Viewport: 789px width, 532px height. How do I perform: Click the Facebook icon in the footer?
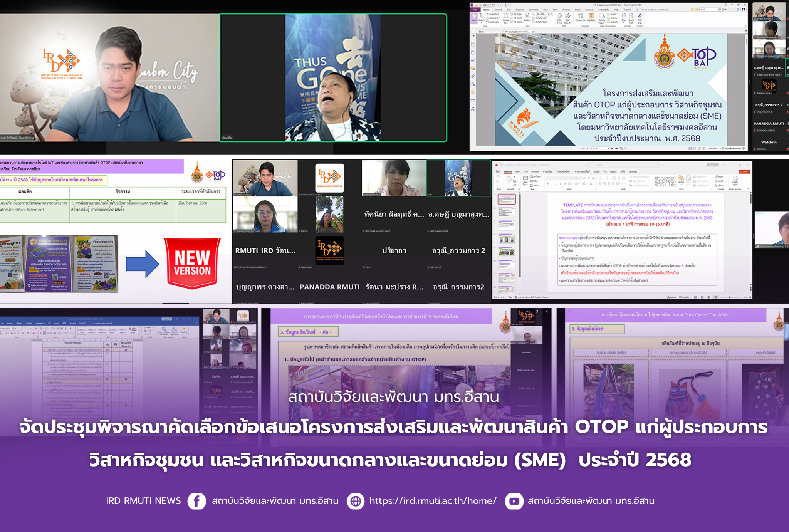(x=196, y=501)
